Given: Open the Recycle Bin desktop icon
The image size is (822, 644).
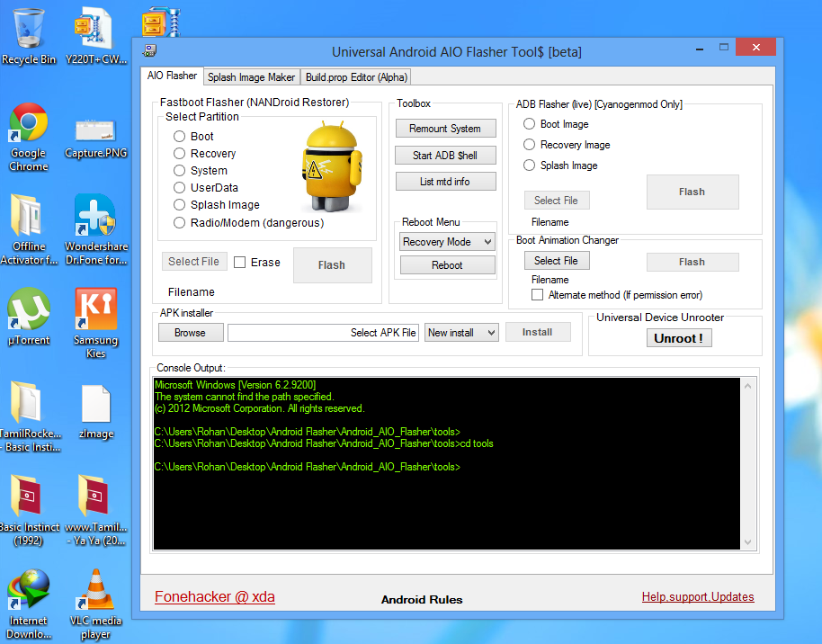Looking at the screenshot, I should pyautogui.click(x=29, y=31).
